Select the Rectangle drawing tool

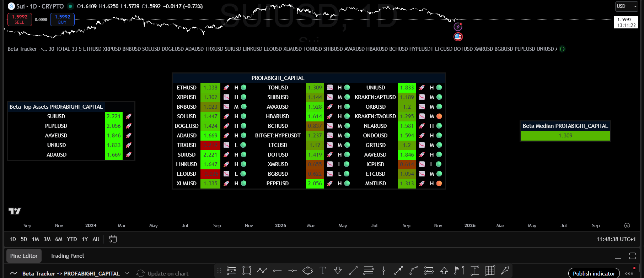click(x=247, y=271)
